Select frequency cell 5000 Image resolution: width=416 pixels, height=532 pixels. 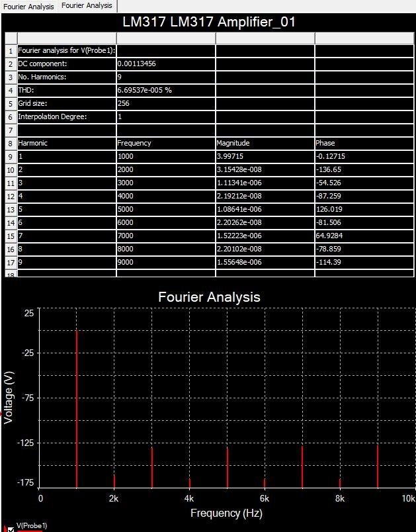tap(165, 209)
